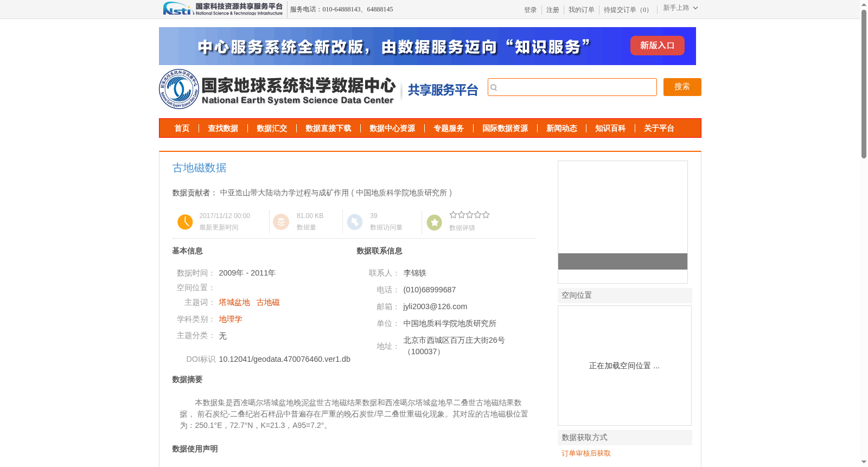Open the 关于平台 menu item
The width and height of the screenshot is (868, 467).
pyautogui.click(x=659, y=129)
